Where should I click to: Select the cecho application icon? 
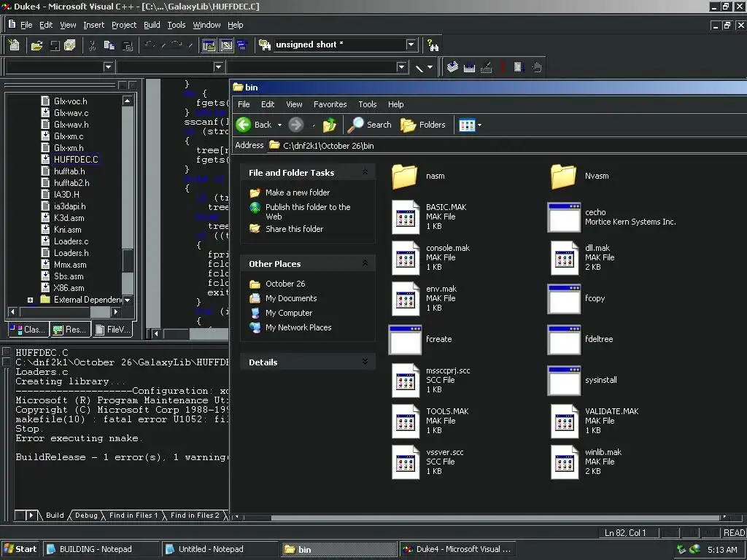pyautogui.click(x=564, y=217)
